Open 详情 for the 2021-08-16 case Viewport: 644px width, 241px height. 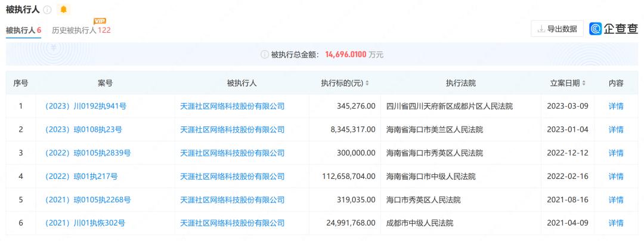(616, 200)
